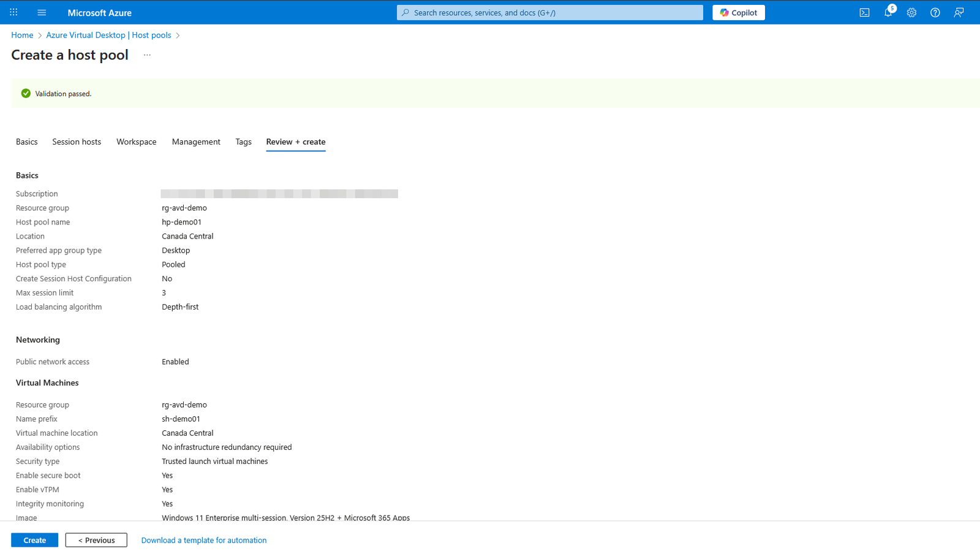980x559 pixels.
Task: Go to the Management tab
Action: pos(196,142)
